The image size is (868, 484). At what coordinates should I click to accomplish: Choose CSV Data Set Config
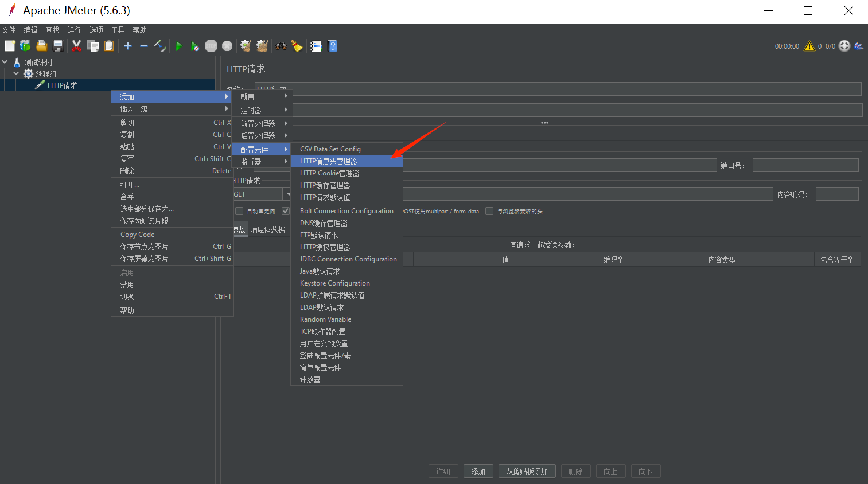point(347,149)
